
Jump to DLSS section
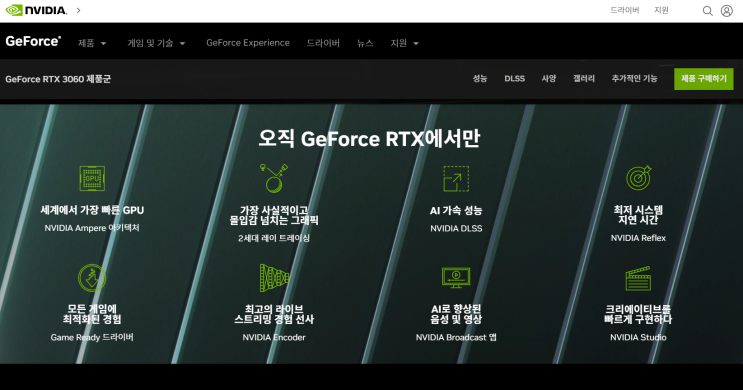point(515,79)
